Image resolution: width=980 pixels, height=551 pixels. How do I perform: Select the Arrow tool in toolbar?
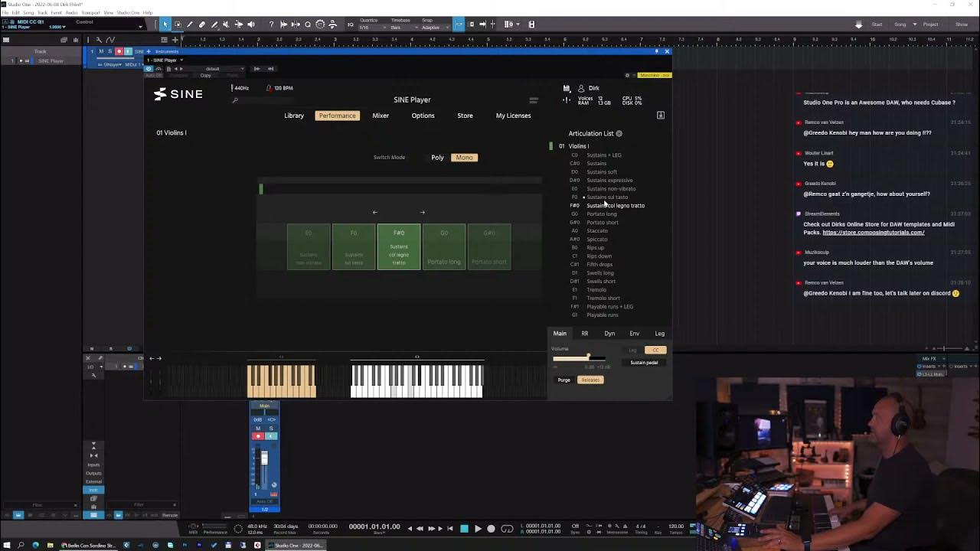point(165,24)
